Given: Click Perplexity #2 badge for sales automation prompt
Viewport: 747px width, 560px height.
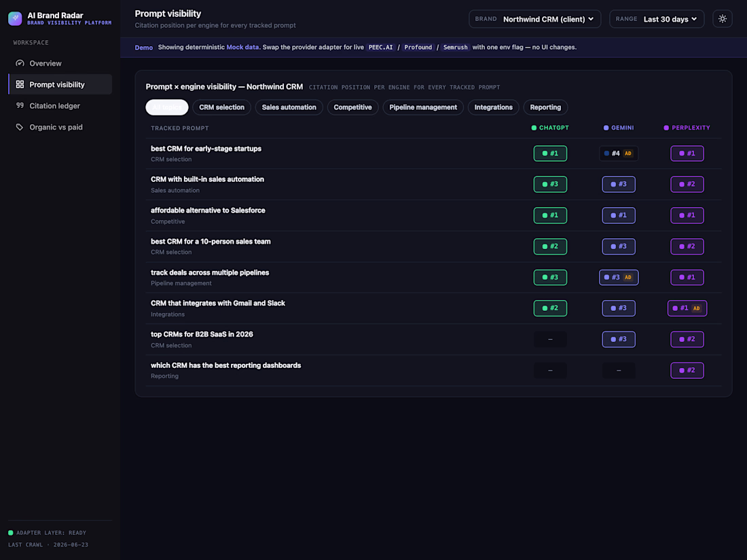Looking at the screenshot, I should click(687, 184).
